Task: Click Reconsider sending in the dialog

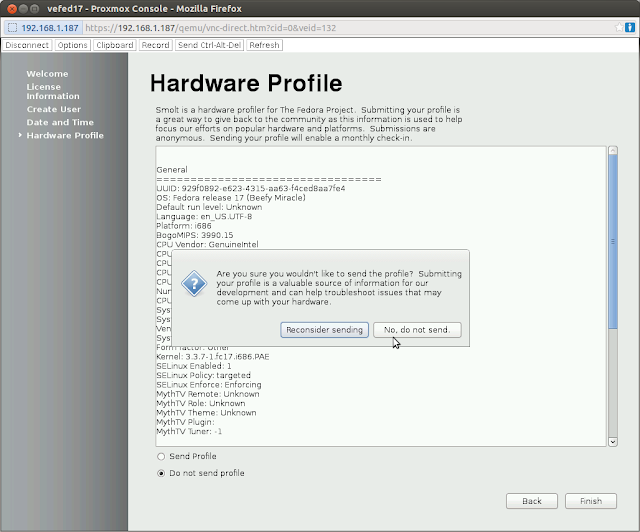Action: 324,329
